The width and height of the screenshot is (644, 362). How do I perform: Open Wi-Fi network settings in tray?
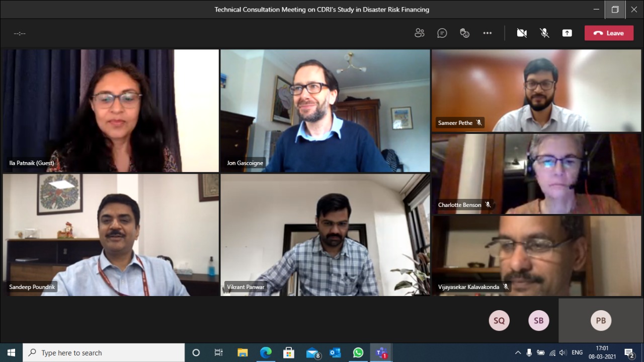[552, 352]
